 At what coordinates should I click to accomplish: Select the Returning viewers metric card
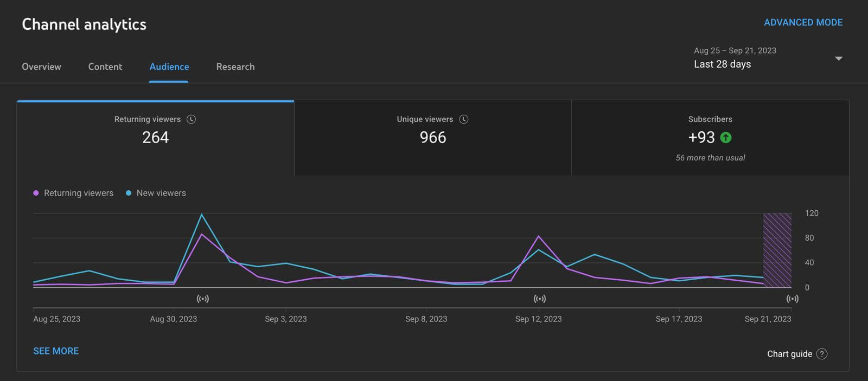point(155,138)
